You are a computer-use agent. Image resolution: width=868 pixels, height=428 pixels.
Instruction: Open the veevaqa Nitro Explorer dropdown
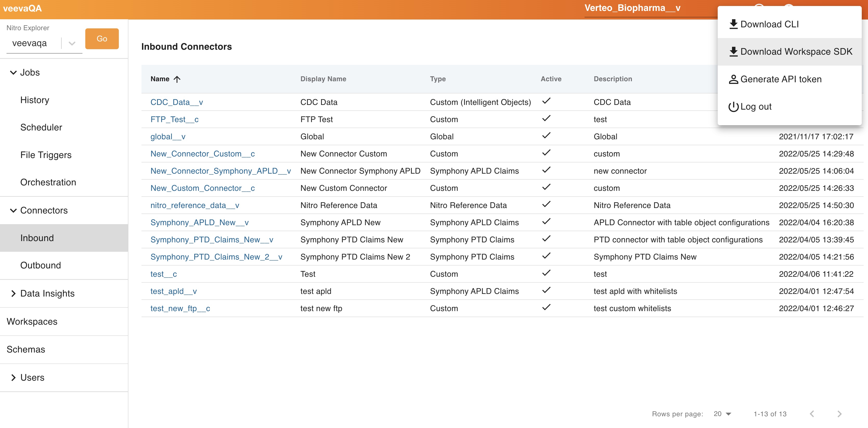click(x=72, y=43)
